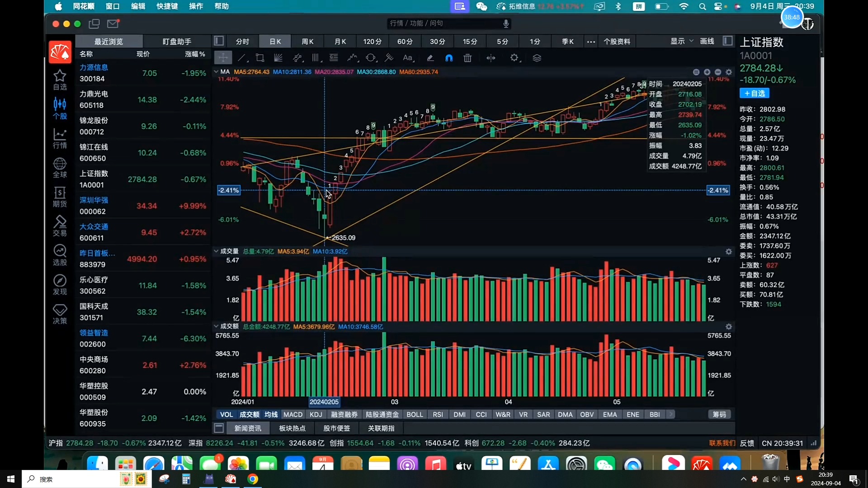Open 全球 global markets in sidebar

[60, 168]
